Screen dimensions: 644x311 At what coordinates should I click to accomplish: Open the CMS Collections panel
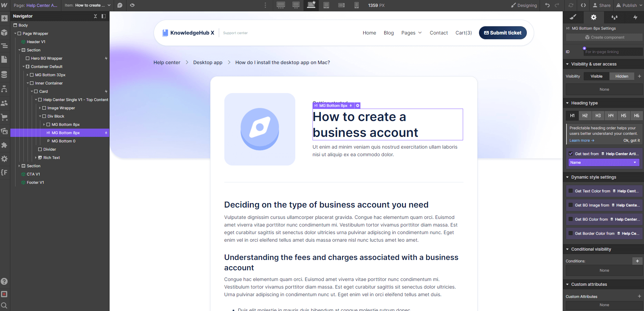click(x=5, y=74)
